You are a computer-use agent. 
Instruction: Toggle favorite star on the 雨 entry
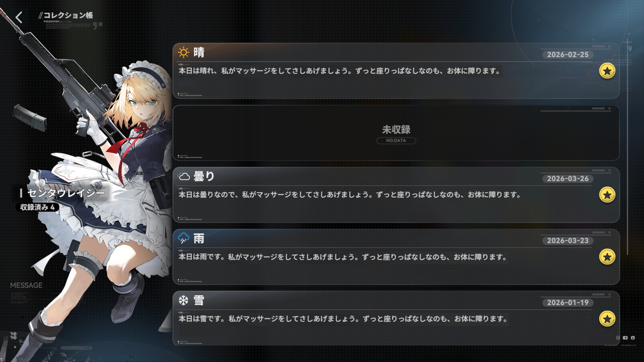point(607,257)
